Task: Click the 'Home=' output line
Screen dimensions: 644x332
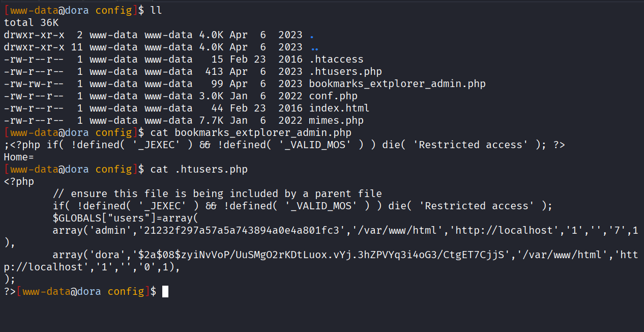Action: click(x=19, y=157)
